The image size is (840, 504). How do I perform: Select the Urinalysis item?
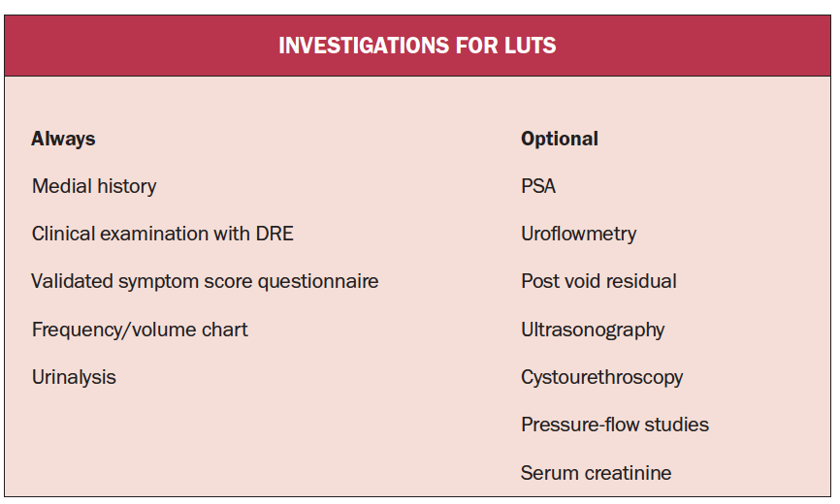click(74, 377)
